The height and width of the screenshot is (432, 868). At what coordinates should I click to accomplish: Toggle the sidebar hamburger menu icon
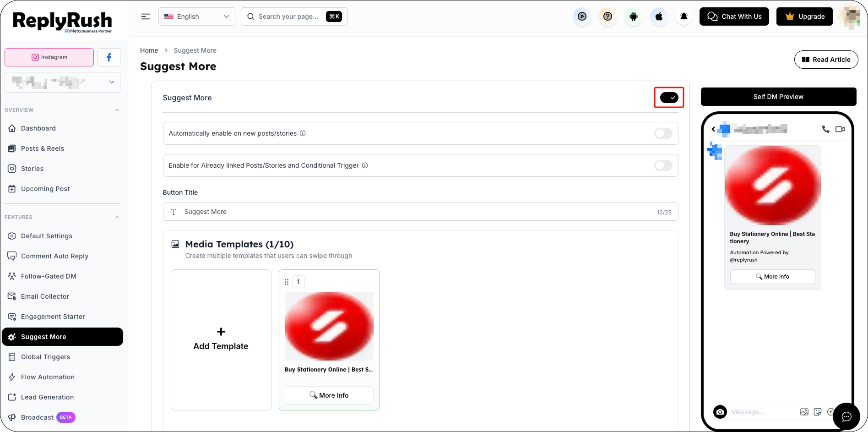(146, 16)
